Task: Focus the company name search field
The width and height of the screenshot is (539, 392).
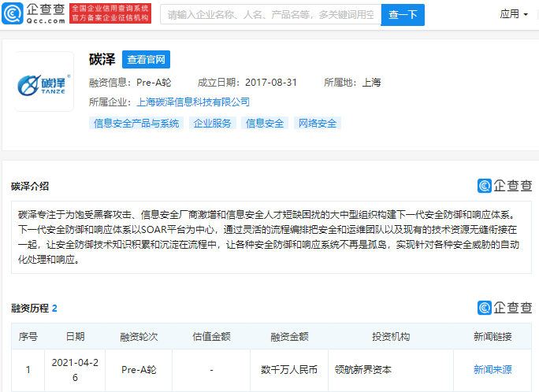Action: [x=270, y=14]
